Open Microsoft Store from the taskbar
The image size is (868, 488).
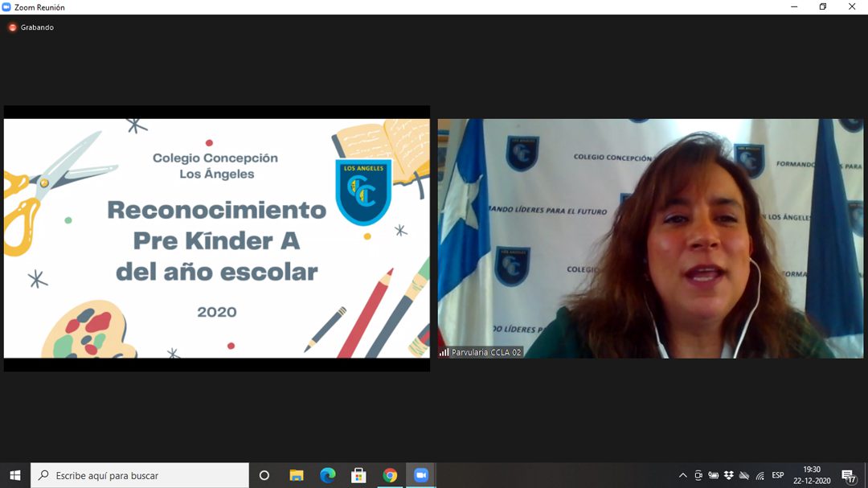(x=358, y=475)
